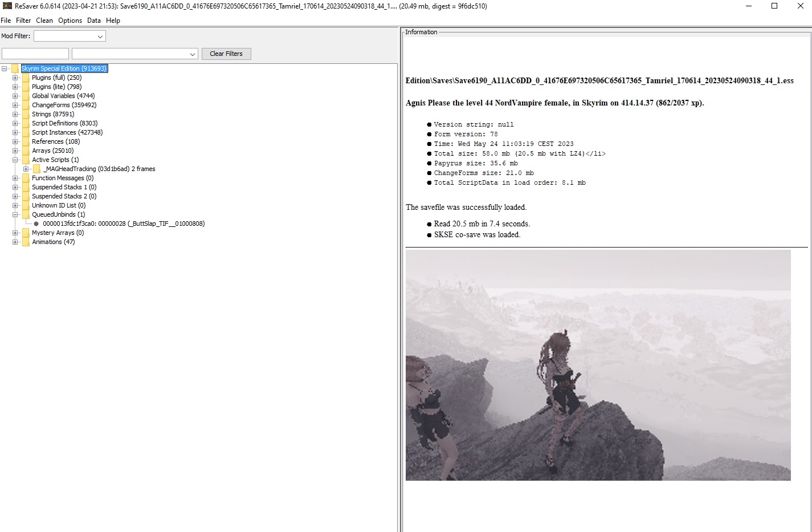The image size is (812, 532).
Task: Click the first filter text field
Action: coord(35,54)
